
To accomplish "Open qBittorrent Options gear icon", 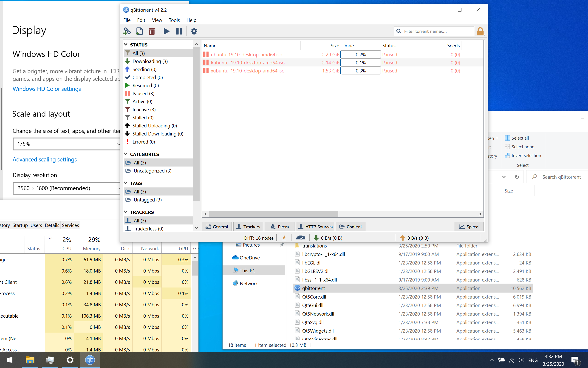I will pyautogui.click(x=194, y=31).
